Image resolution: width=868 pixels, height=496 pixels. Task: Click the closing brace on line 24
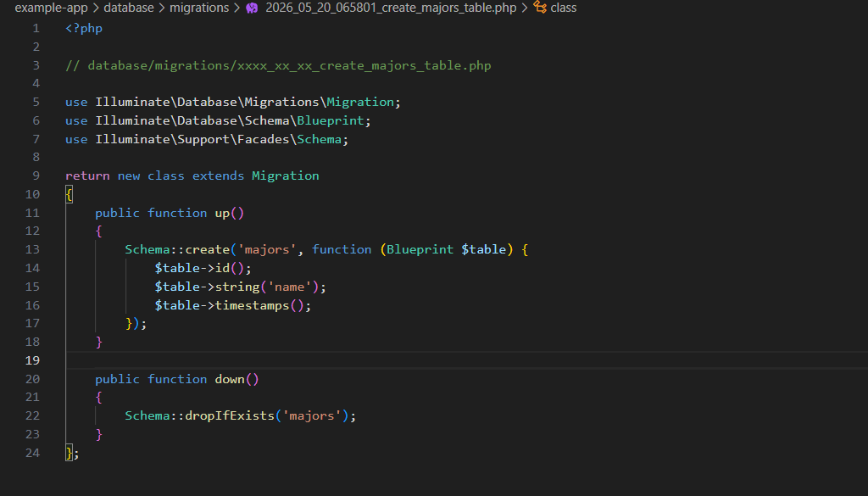pyautogui.click(x=69, y=453)
